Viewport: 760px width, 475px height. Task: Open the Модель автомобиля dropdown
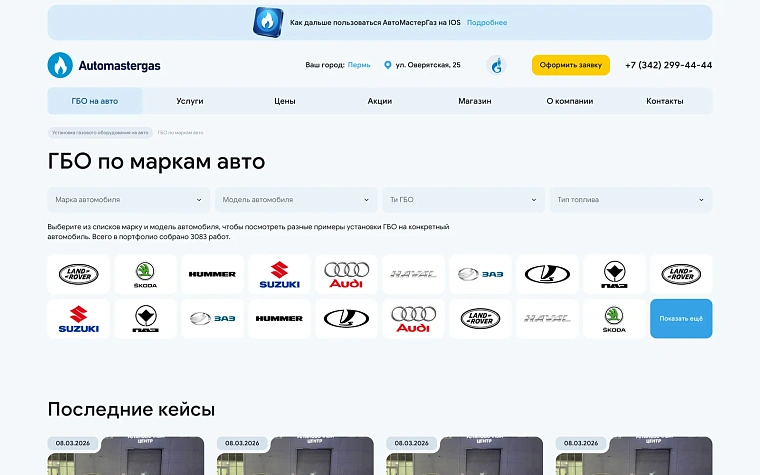pyautogui.click(x=296, y=200)
